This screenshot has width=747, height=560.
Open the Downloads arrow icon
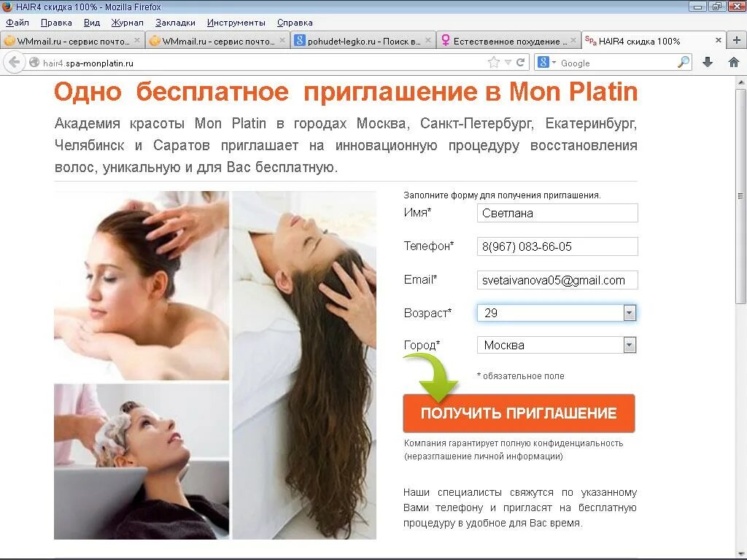click(x=708, y=62)
